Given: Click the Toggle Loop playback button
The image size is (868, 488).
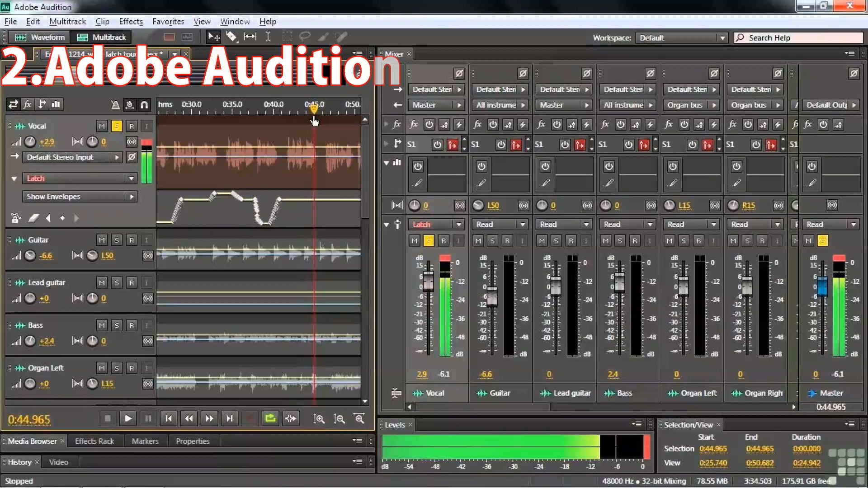Looking at the screenshot, I should 270,418.
